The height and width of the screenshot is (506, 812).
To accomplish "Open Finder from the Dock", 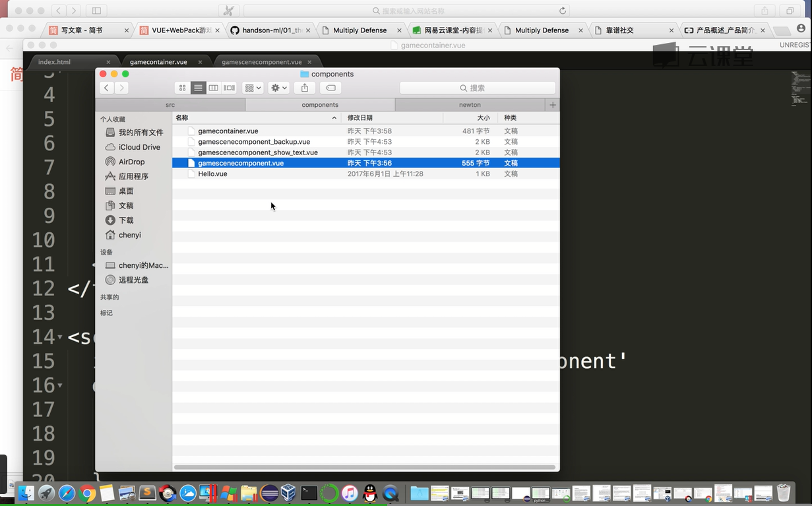I will (x=26, y=493).
